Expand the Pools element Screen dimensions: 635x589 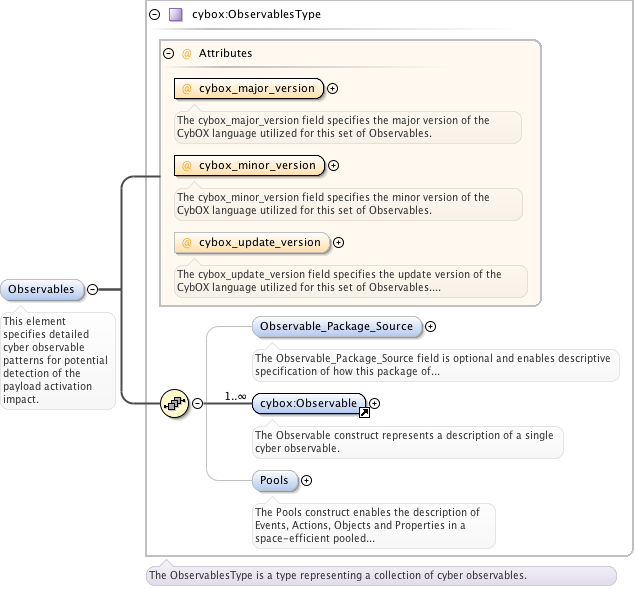tap(306, 481)
